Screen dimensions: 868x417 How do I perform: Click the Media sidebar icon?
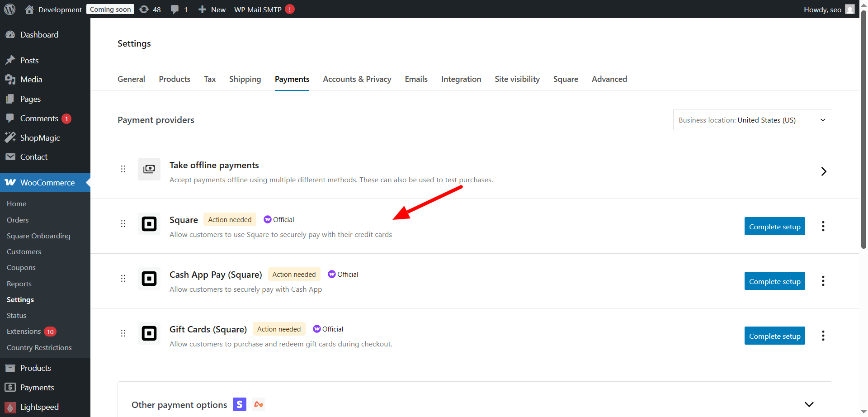coord(10,80)
